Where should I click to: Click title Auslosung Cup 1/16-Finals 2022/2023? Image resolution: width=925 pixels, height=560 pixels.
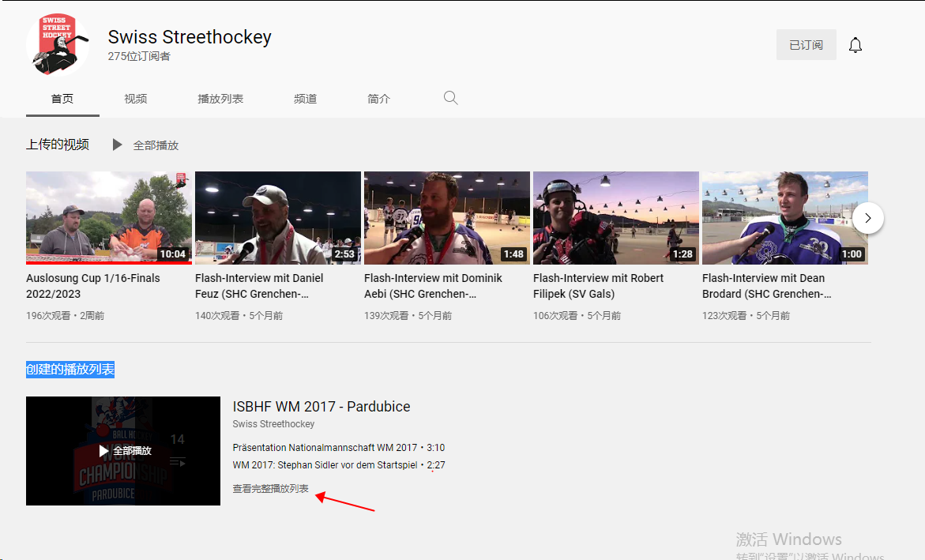93,286
